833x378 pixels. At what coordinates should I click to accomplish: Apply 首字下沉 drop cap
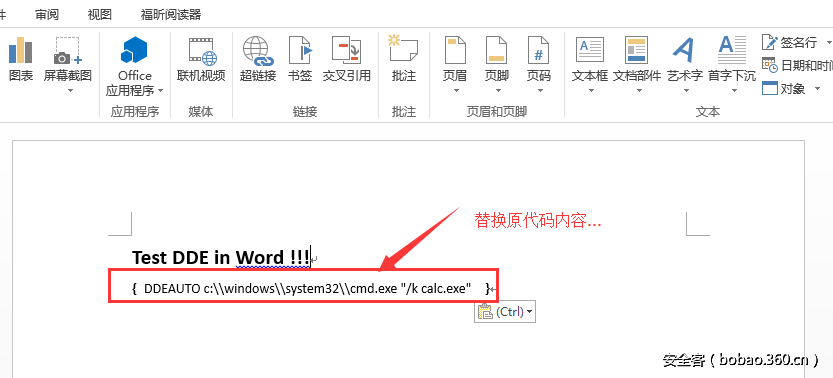(732, 50)
